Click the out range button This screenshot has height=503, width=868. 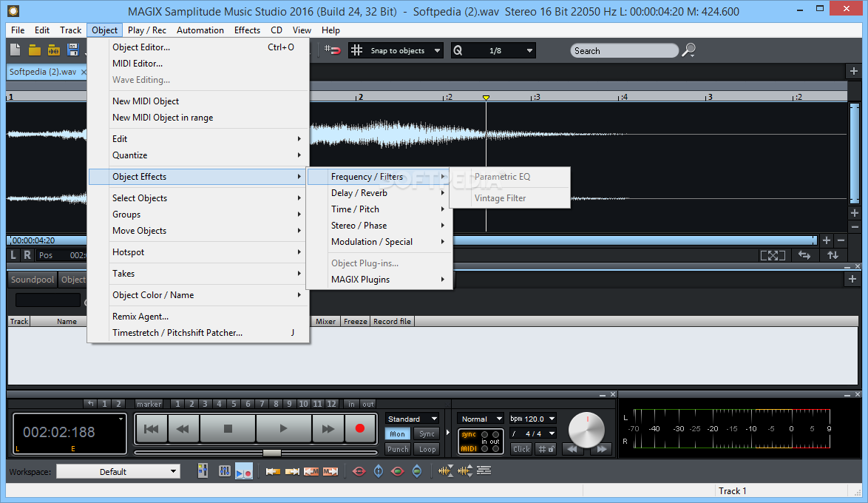(368, 404)
